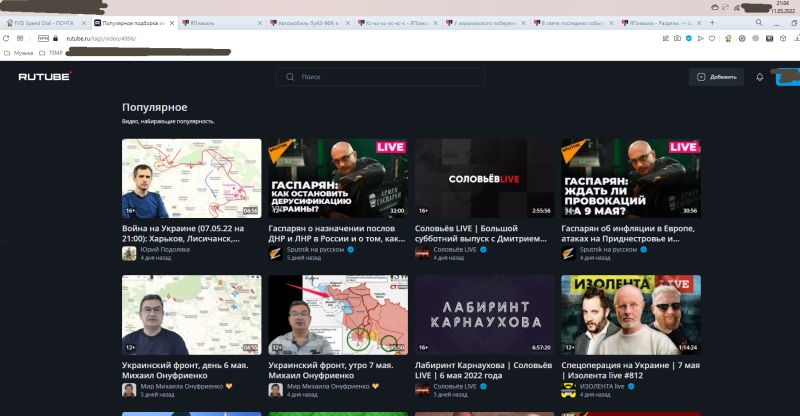
Task: Click the rutube.ru address bar URL
Action: click(101, 39)
